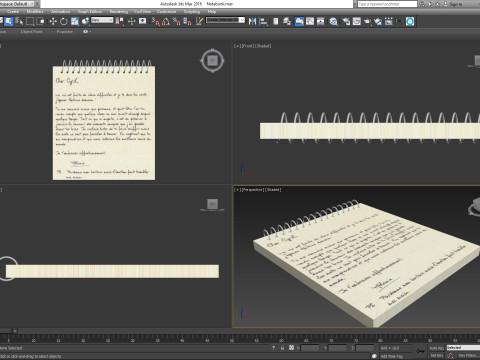Click the Sign In button
Image resolution: width=480 pixels, height=360 pixels.
[455, 4]
